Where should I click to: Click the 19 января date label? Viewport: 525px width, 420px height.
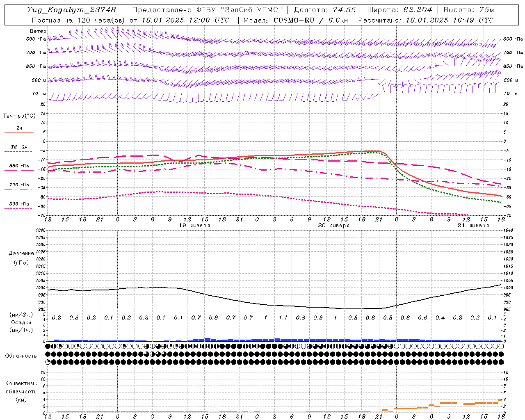click(x=194, y=226)
